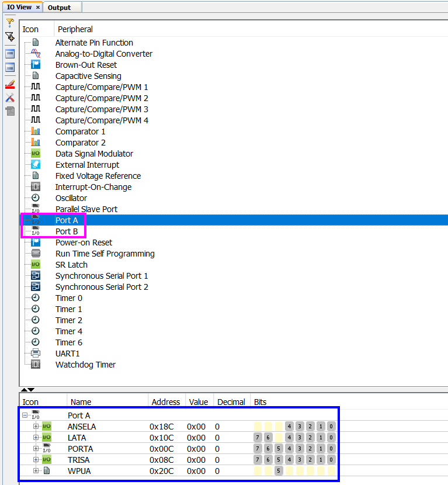Image resolution: width=448 pixels, height=485 pixels.
Task: Expand the TRISA register
Action: (x=36, y=460)
